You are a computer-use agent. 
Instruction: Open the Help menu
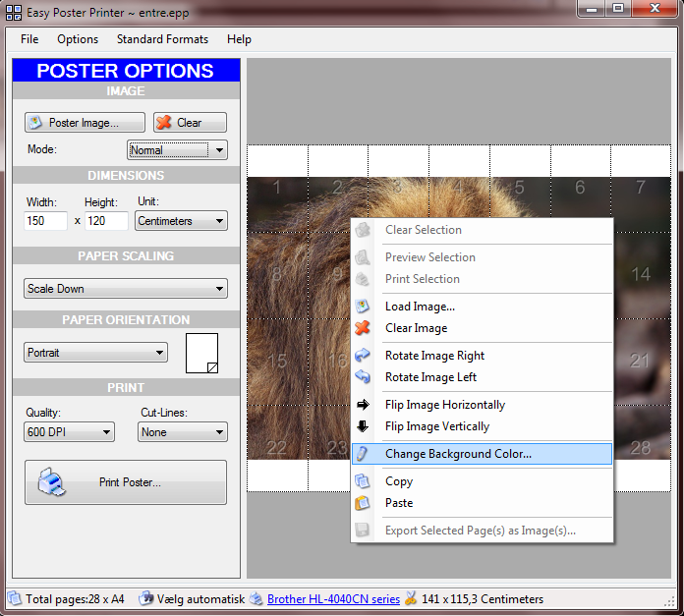239,39
